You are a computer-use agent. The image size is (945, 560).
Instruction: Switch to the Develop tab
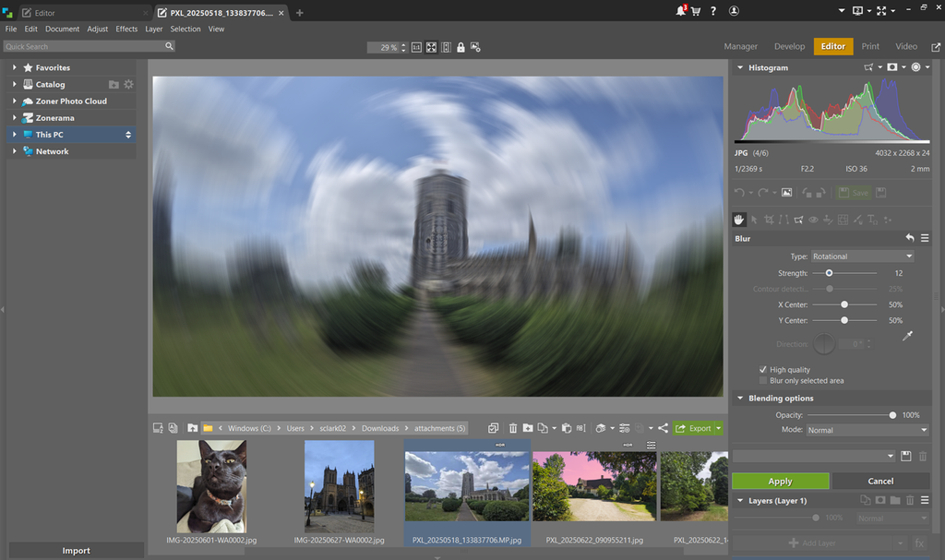click(x=789, y=46)
